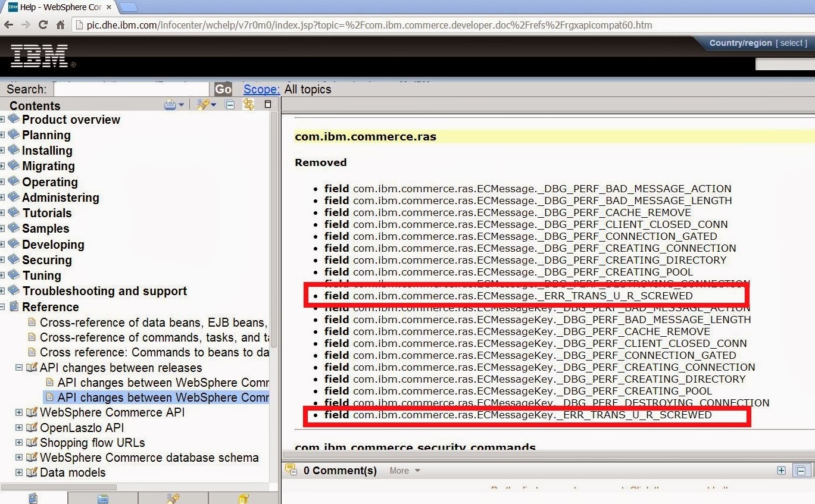Open WebSphere Commerce database schema topic

click(149, 458)
